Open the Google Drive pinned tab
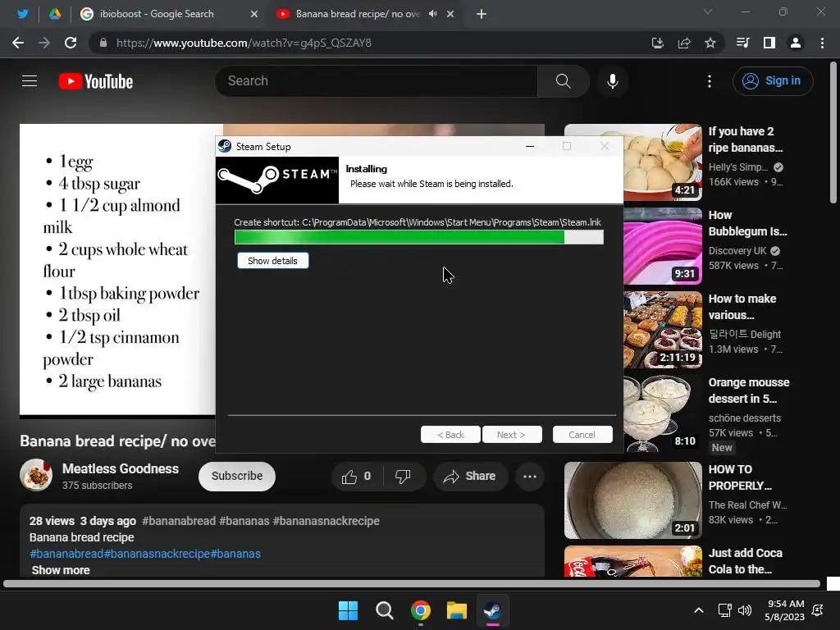 tap(55, 14)
